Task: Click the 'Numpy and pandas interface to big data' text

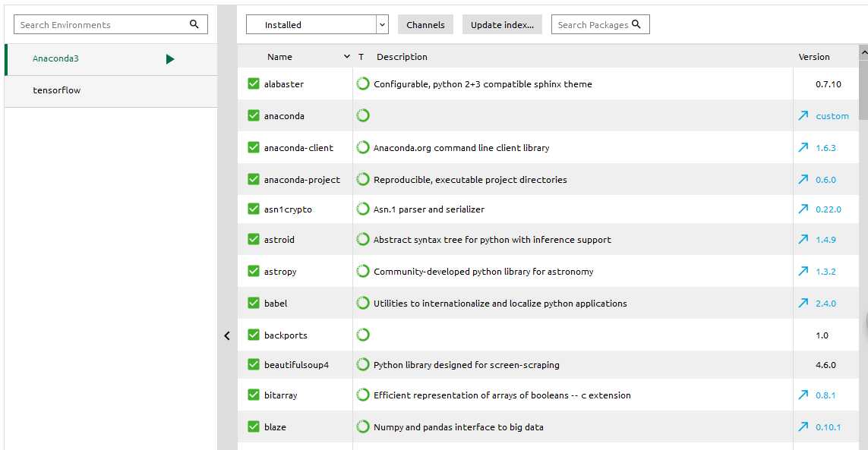Action: click(459, 426)
